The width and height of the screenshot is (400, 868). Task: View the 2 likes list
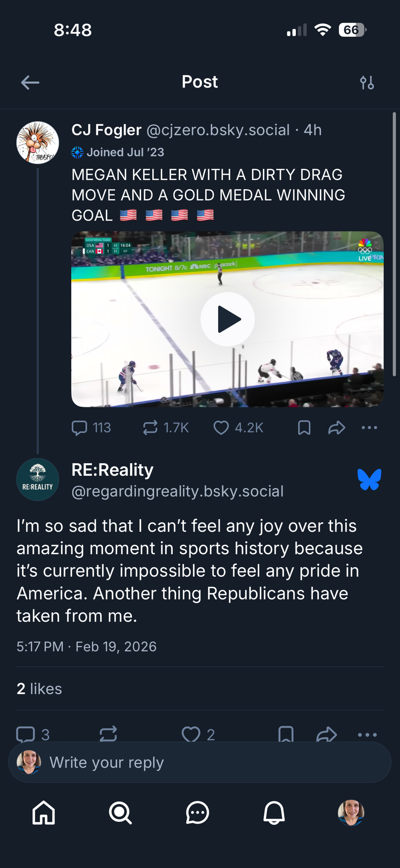[x=39, y=689]
